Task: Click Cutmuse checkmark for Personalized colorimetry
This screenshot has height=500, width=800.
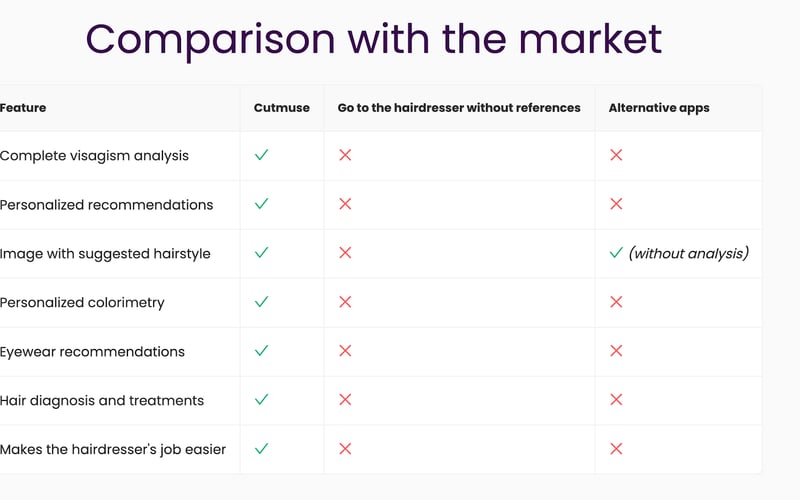Action: [x=261, y=302]
